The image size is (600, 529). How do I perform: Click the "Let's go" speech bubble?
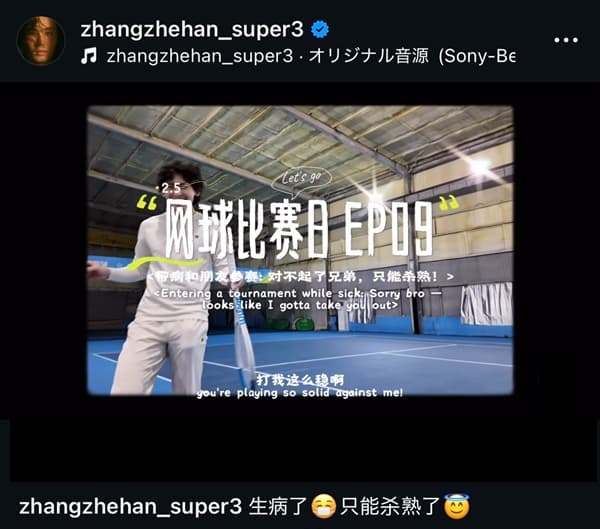point(301,180)
